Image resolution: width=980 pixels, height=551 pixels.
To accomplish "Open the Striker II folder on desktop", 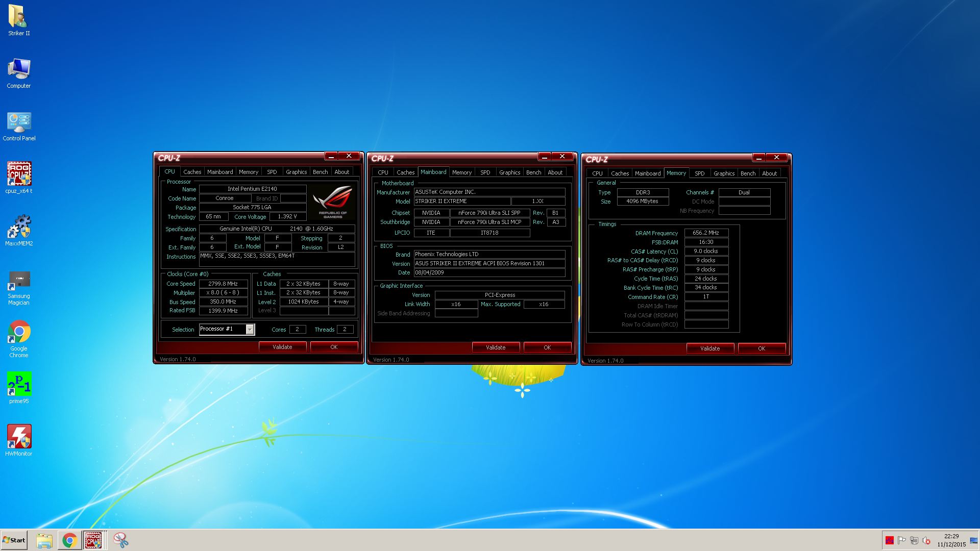I will pos(19,20).
